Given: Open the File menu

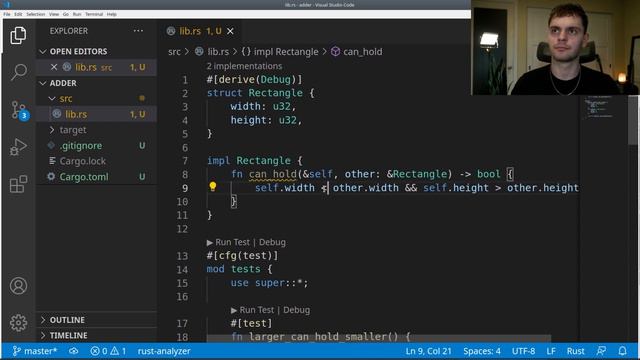Looking at the screenshot, I should pos(7,14).
